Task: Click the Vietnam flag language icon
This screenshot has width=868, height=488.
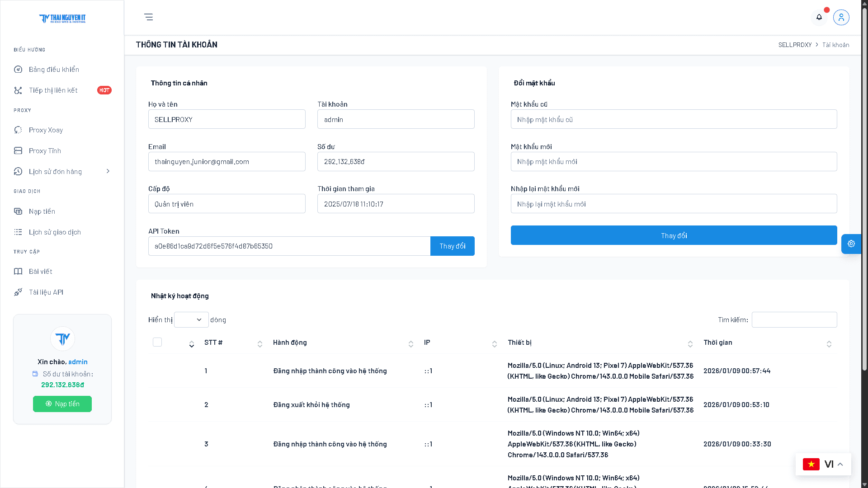Action: [x=811, y=464]
